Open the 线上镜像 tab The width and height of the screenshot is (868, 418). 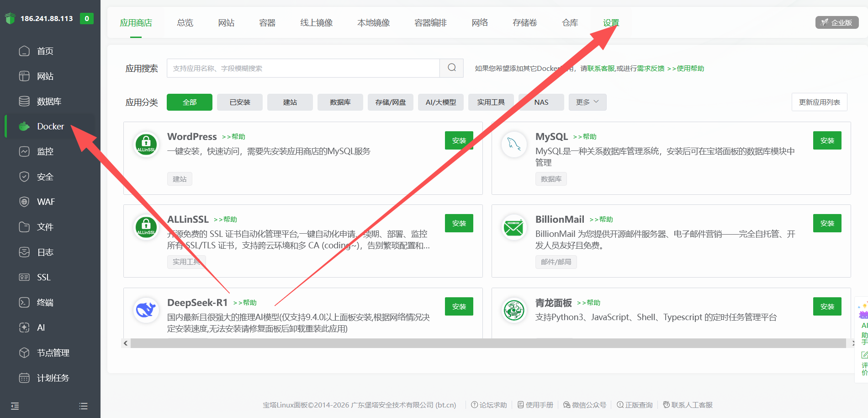tap(317, 23)
